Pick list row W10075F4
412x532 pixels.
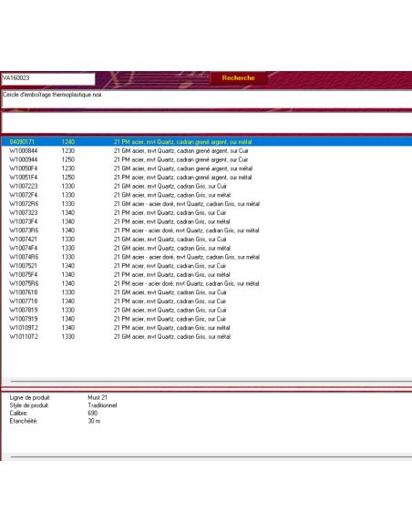tap(207, 274)
